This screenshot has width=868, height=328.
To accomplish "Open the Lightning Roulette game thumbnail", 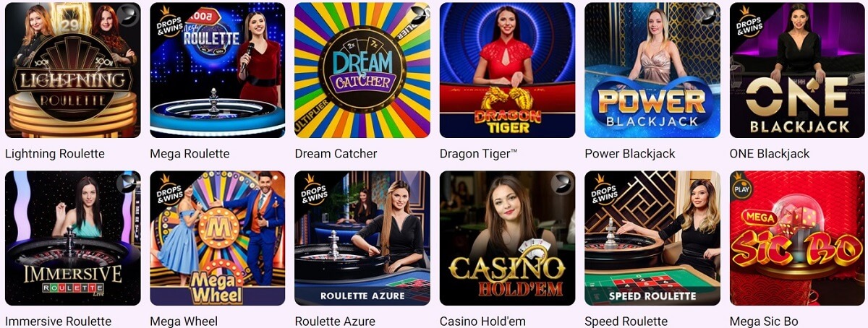I will pyautogui.click(x=73, y=70).
